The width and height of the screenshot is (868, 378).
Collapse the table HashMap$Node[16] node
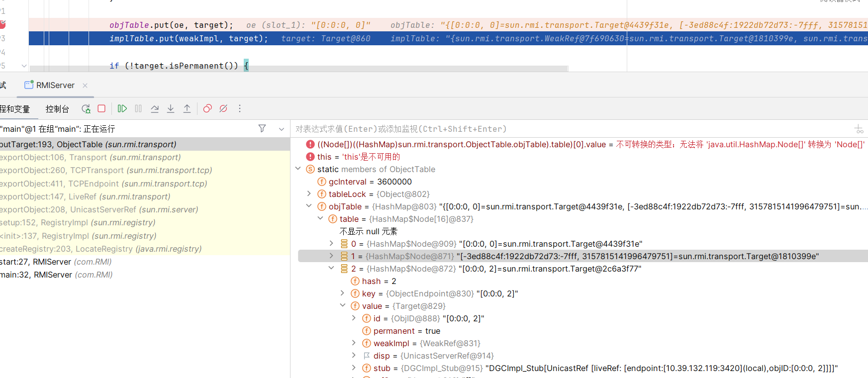coord(320,218)
